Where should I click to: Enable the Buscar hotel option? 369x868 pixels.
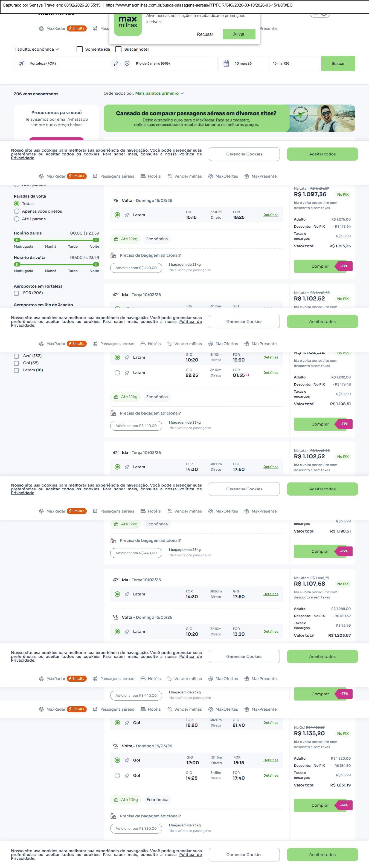tap(118, 49)
